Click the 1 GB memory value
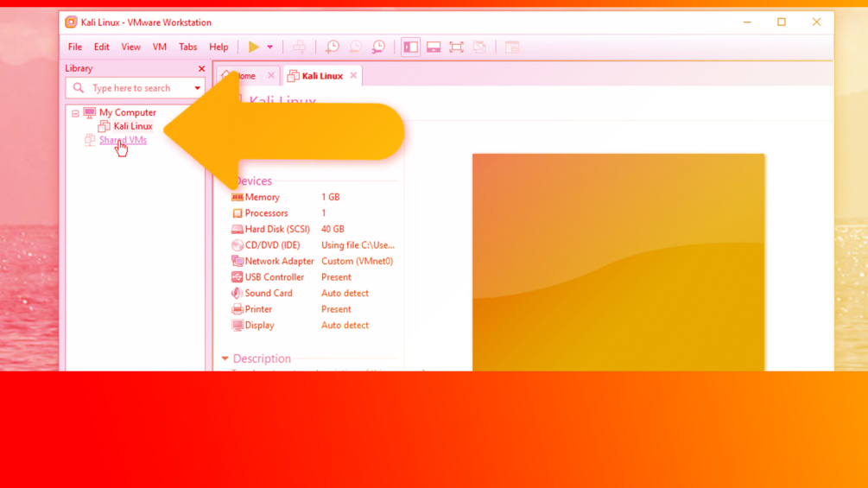The image size is (868, 488). click(x=331, y=197)
